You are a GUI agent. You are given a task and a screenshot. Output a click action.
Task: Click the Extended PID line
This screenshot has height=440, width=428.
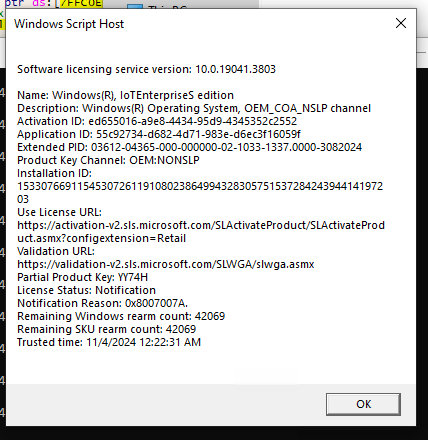(189, 147)
